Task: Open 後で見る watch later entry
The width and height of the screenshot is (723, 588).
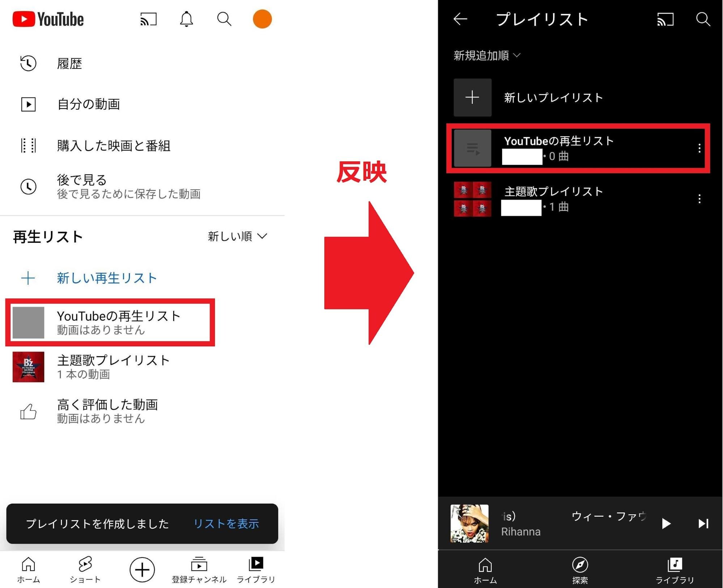Action: point(142,186)
